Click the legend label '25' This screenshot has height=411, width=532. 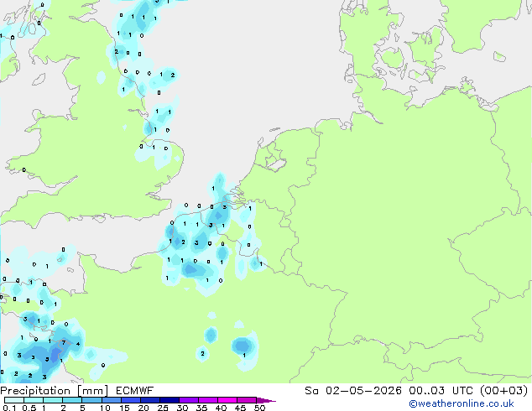point(163,408)
